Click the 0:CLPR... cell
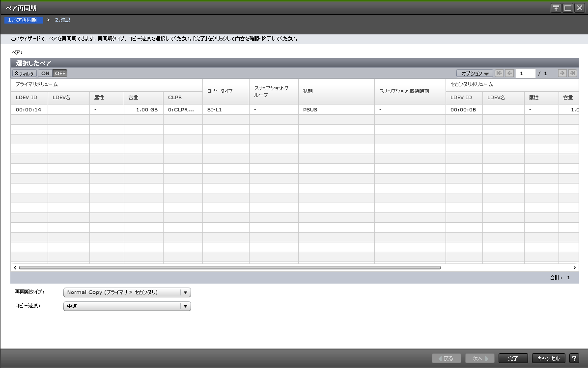Viewport: 588px width, 368px height. (x=183, y=109)
